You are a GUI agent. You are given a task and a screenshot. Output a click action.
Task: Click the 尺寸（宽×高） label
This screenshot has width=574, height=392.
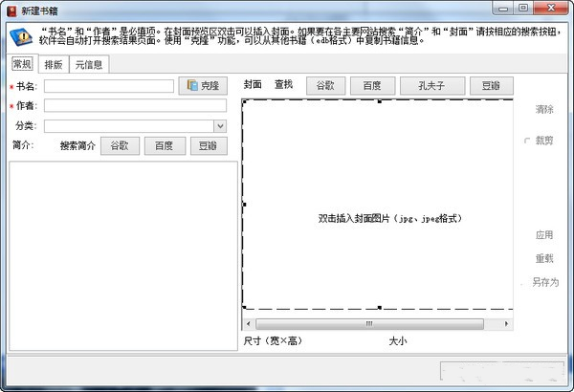click(x=273, y=340)
